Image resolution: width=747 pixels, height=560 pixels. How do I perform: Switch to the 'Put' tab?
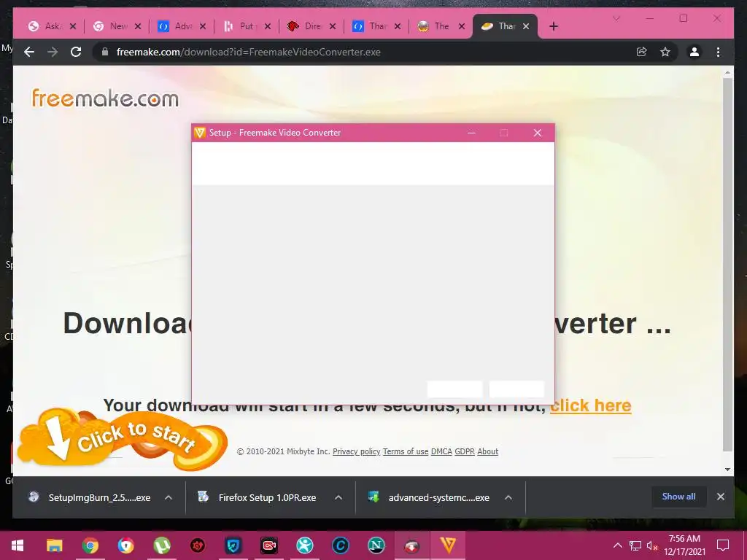click(247, 26)
